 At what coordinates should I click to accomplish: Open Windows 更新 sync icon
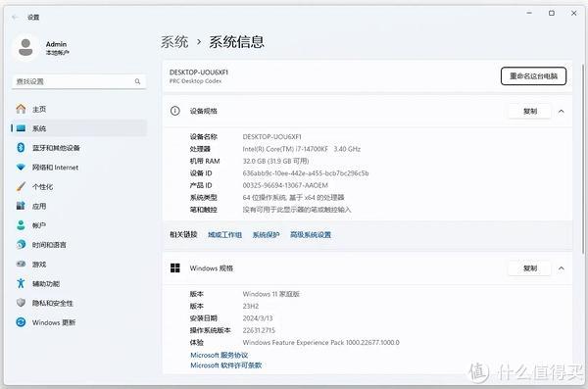click(21, 322)
